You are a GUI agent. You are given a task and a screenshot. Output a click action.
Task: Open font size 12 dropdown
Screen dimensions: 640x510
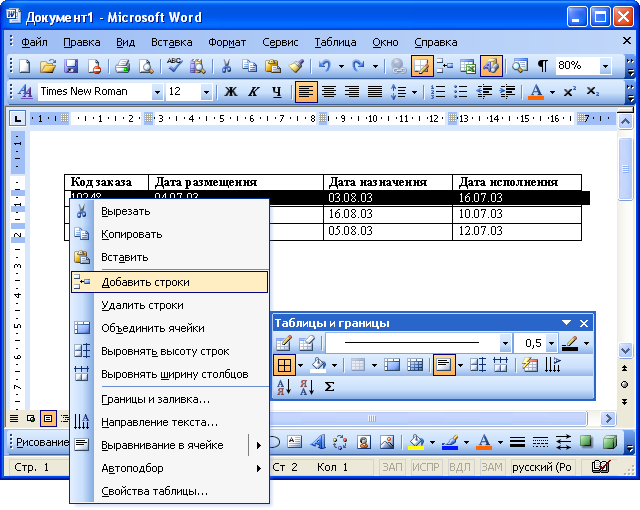(x=206, y=92)
